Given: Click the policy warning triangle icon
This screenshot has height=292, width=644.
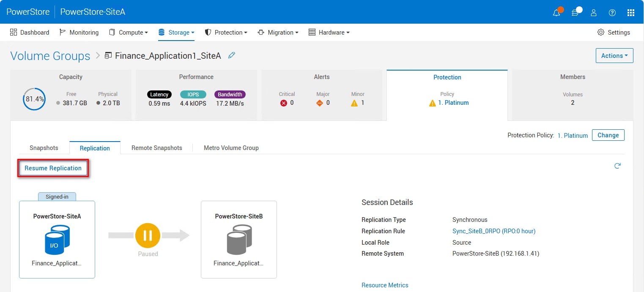Looking at the screenshot, I should (432, 103).
